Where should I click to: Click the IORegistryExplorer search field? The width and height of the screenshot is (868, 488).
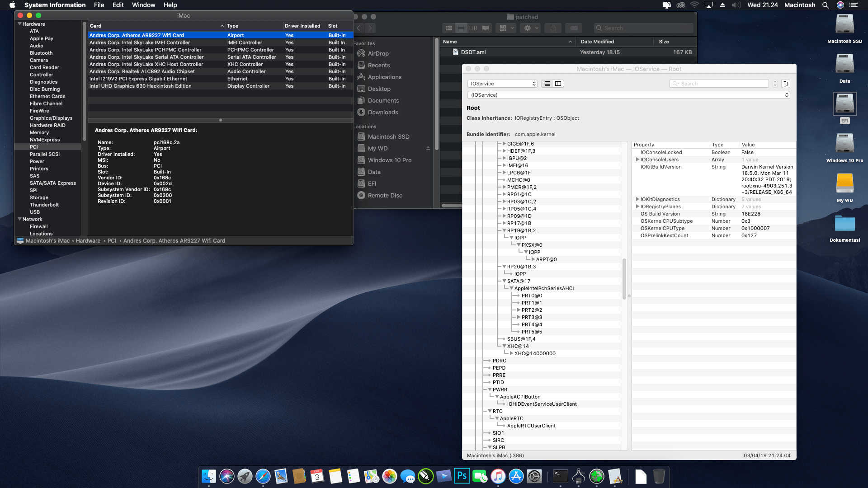pos(719,84)
